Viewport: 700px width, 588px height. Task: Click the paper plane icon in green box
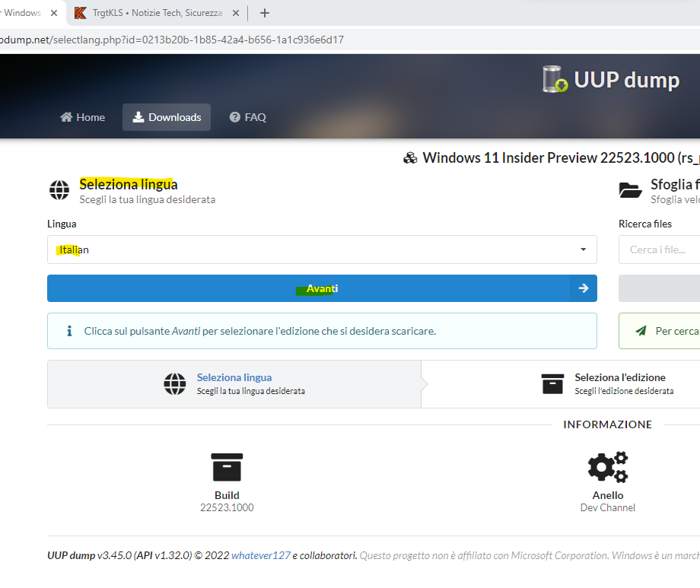[x=641, y=331]
